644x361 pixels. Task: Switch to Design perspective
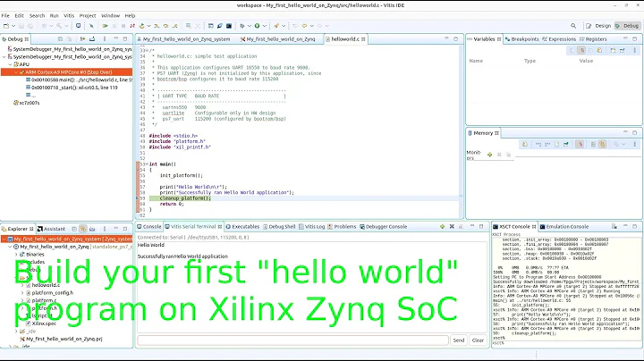tap(598, 26)
